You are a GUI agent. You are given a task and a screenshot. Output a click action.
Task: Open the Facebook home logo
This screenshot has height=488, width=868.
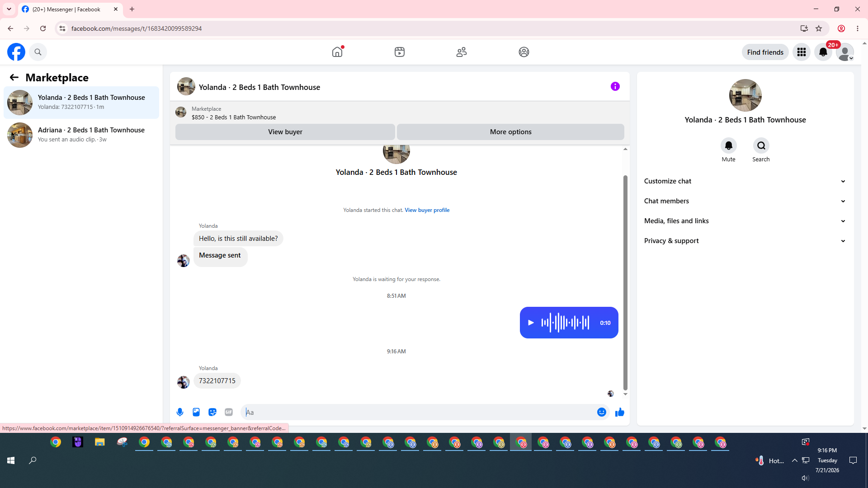(x=16, y=52)
